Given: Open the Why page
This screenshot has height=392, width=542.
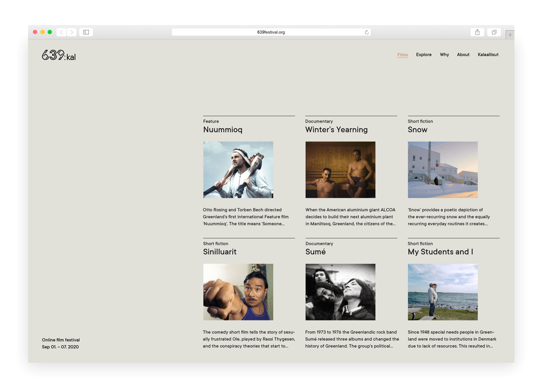Looking at the screenshot, I should [x=444, y=55].
